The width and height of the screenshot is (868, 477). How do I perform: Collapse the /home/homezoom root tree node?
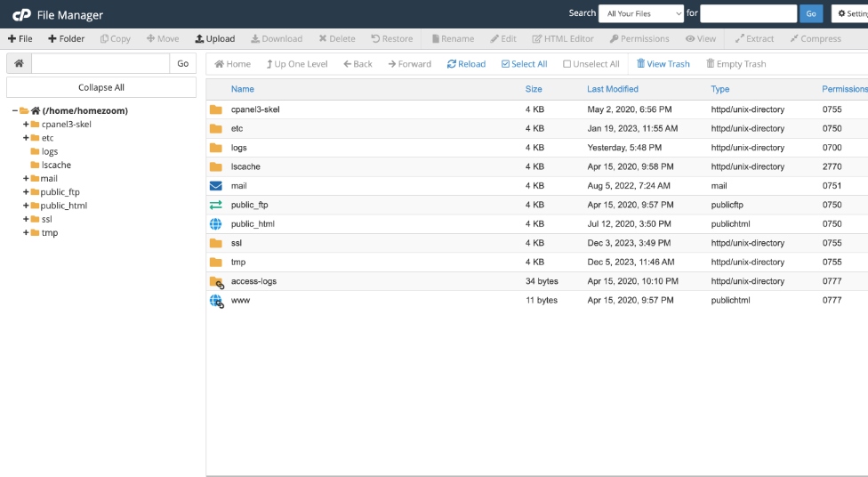(15, 111)
